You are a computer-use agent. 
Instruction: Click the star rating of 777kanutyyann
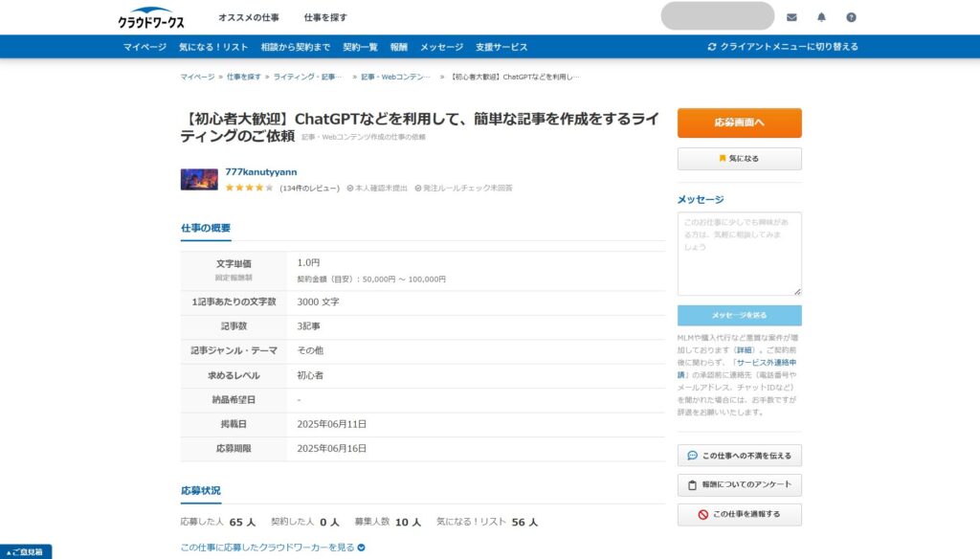point(249,188)
